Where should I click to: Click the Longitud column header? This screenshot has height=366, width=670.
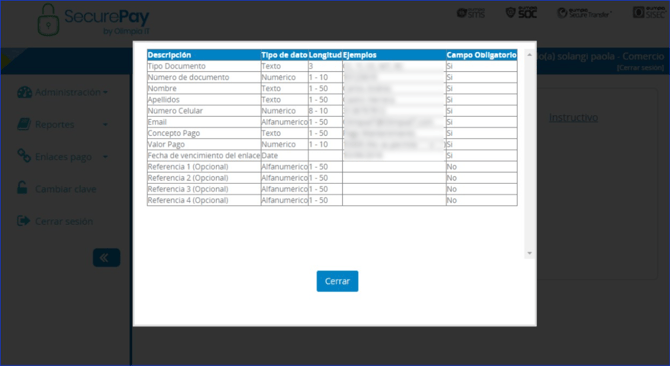click(x=325, y=55)
